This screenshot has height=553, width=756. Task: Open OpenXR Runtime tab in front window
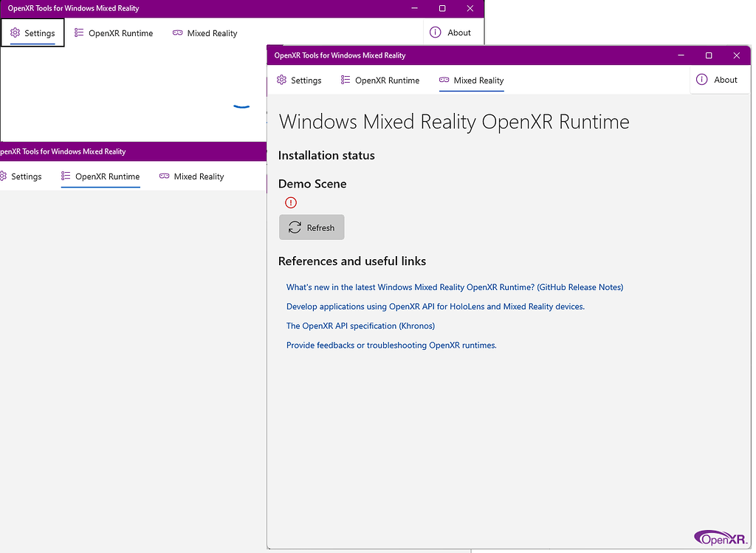(x=380, y=80)
